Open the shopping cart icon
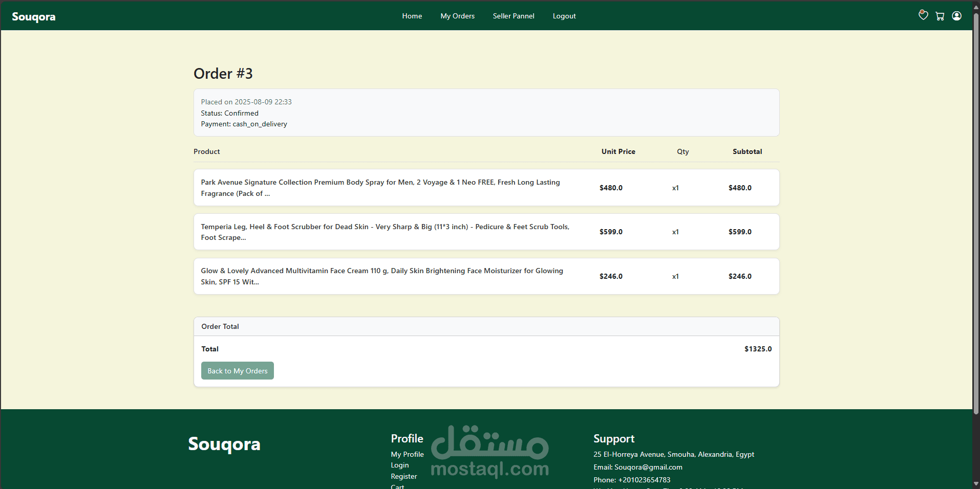The width and height of the screenshot is (980, 489). click(940, 16)
